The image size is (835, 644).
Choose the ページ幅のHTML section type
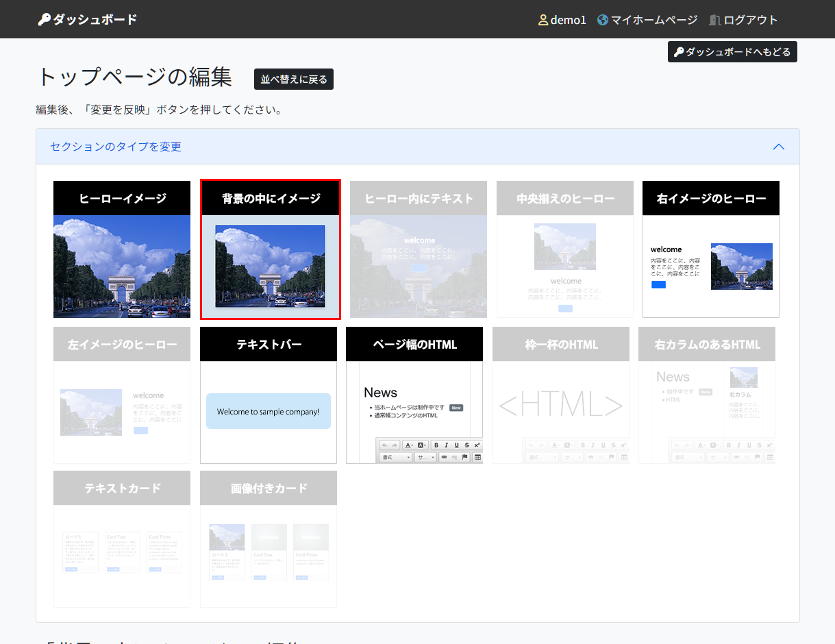[414, 395]
